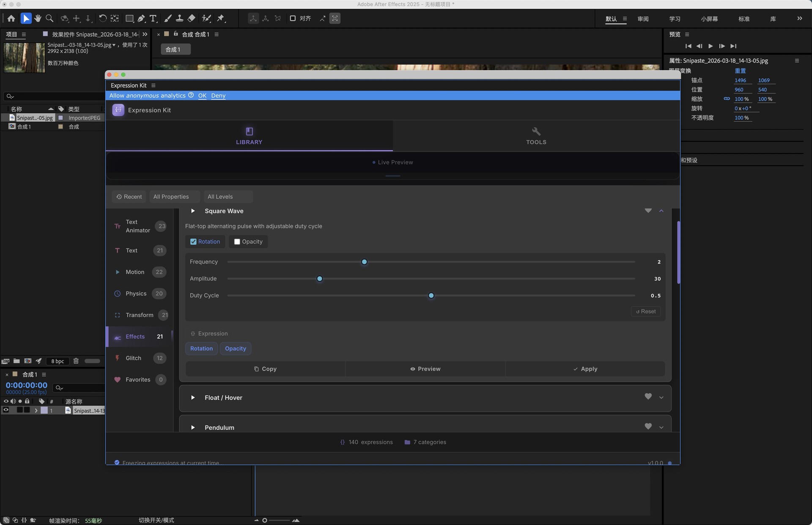Enable the Opacity property checkbox

[x=237, y=242]
